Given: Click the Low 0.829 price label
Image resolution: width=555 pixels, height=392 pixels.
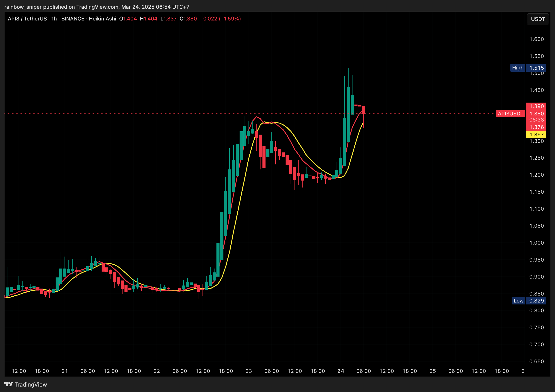Looking at the screenshot, I should [x=529, y=301].
